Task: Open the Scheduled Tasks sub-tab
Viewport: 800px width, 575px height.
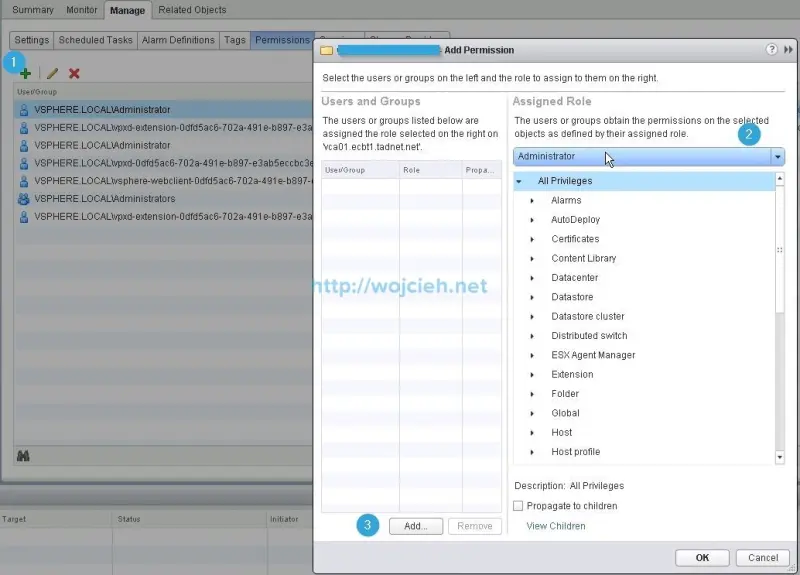Action: (x=95, y=40)
